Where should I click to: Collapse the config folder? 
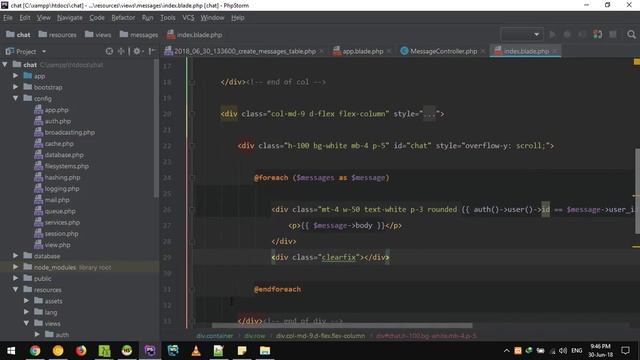pyautogui.click(x=16, y=98)
